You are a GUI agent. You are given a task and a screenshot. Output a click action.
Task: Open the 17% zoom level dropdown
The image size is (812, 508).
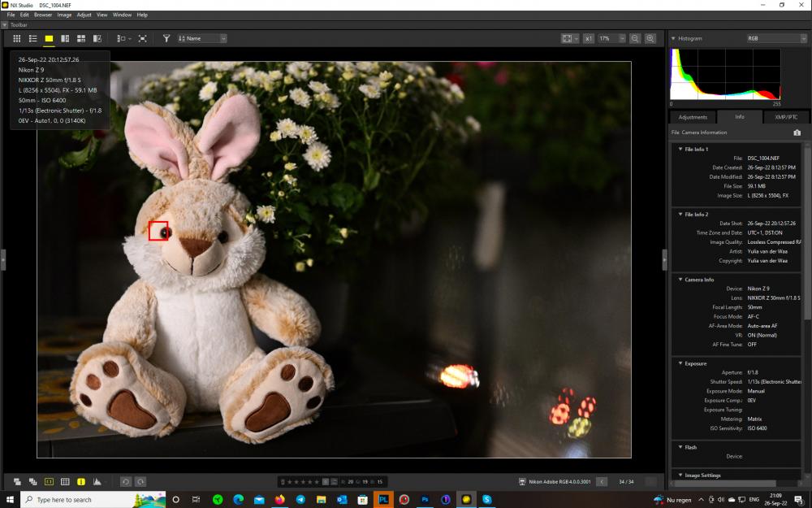[611, 38]
